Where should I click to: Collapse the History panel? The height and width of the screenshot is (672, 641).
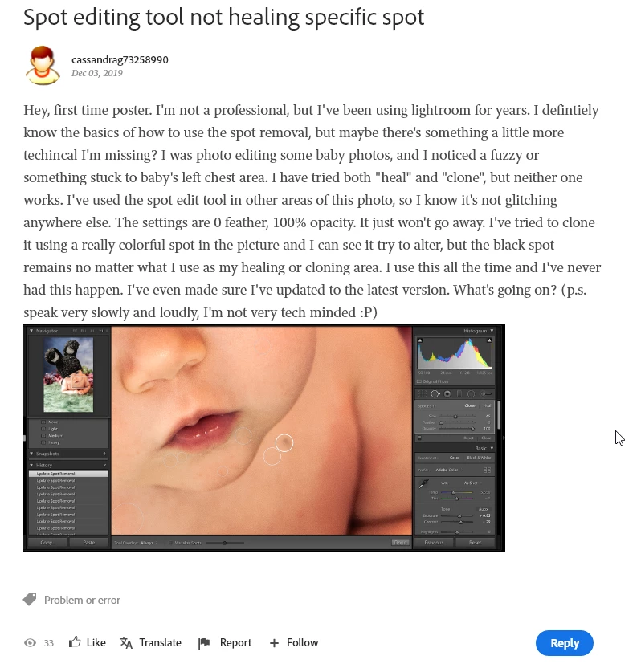[31, 465]
